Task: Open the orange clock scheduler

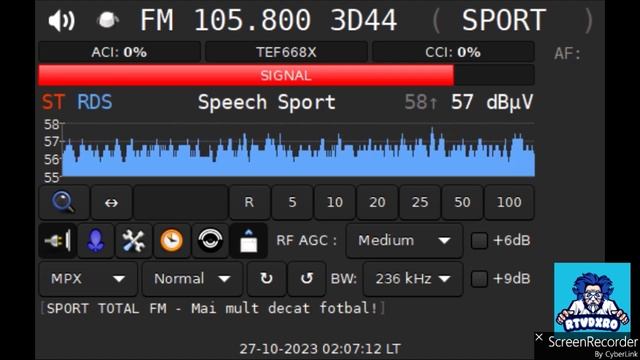Action: coord(172,240)
